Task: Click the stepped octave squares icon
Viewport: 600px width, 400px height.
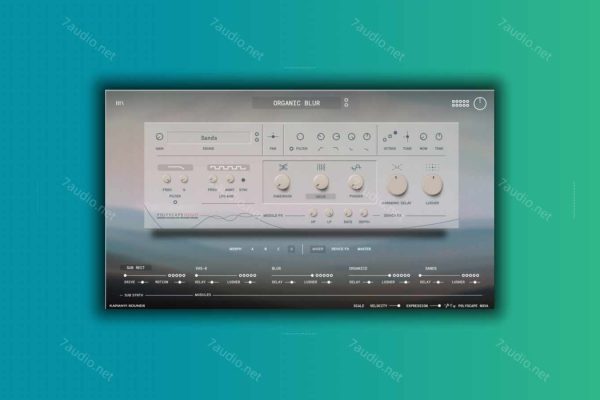Action: [390, 136]
